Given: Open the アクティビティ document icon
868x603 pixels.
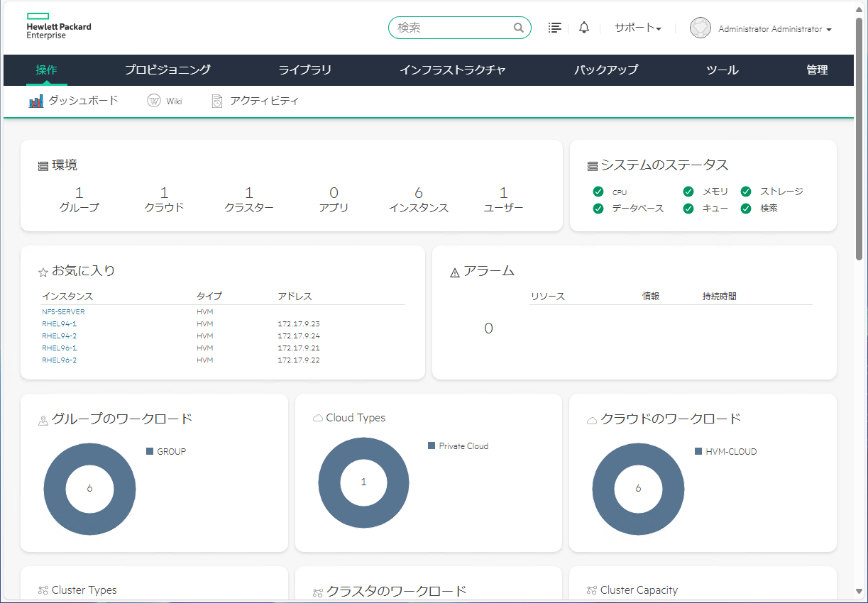Looking at the screenshot, I should pos(216,100).
